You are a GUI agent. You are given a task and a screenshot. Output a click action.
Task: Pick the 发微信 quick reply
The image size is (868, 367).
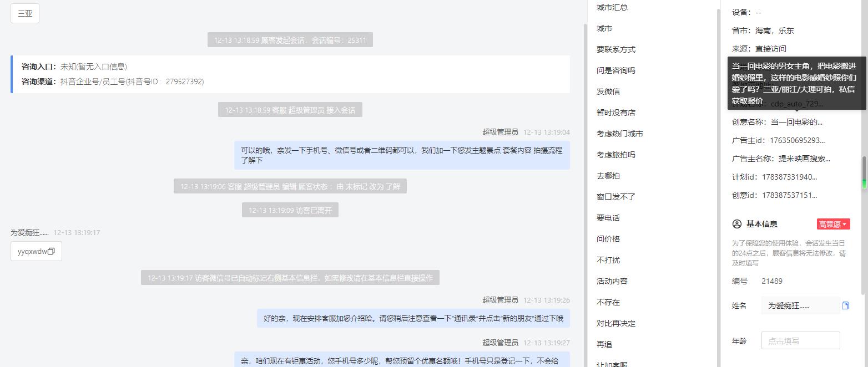click(608, 91)
